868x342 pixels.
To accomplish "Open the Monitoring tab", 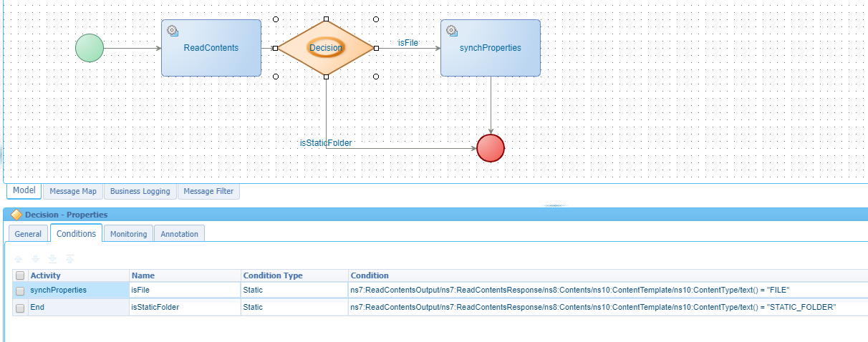I will (128, 234).
